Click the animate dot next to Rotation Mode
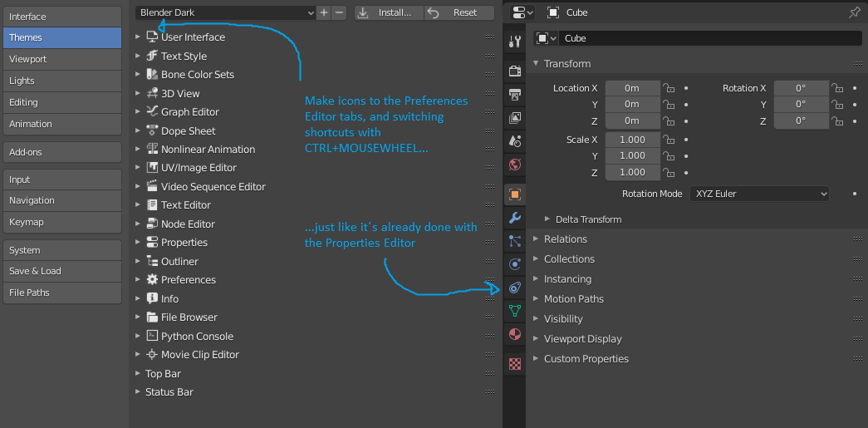Viewport: 868px width, 428px height. pos(855,194)
